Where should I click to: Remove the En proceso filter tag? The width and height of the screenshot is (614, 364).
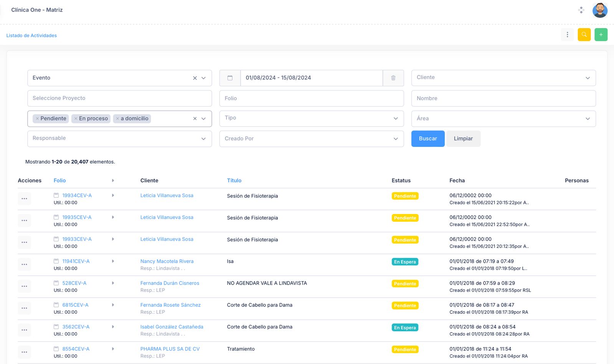tap(76, 119)
